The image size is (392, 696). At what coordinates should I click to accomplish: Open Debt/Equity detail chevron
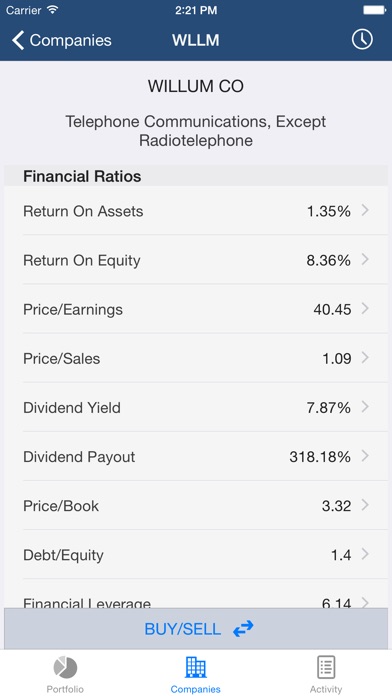tap(365, 554)
